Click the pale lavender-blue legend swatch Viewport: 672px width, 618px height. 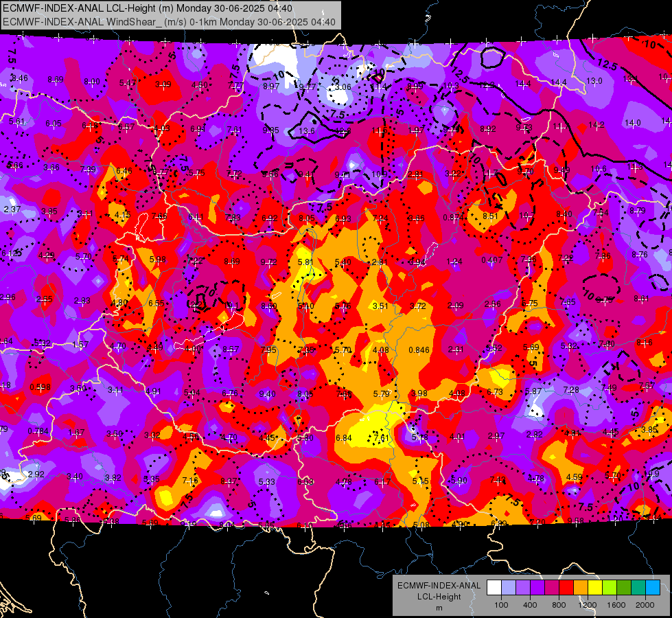(x=508, y=588)
